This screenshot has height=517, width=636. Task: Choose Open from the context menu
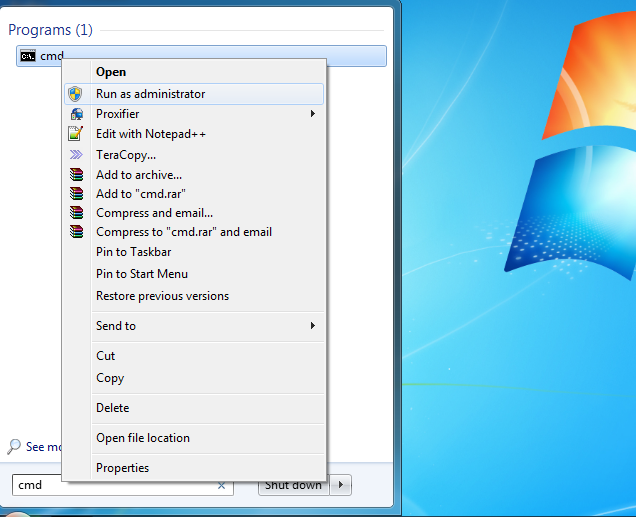coord(195,72)
